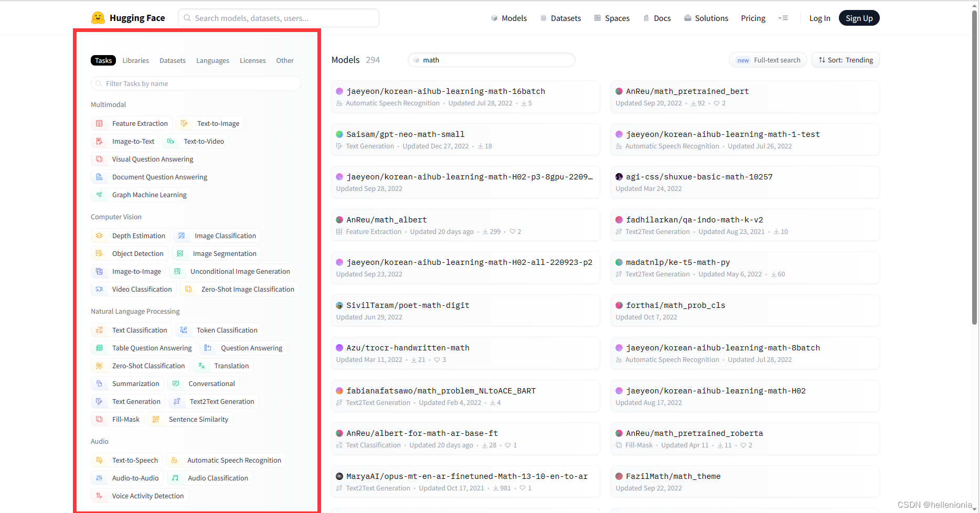Click the Depth Estimation icon
Screen dimensions: 980x513
click(99, 236)
